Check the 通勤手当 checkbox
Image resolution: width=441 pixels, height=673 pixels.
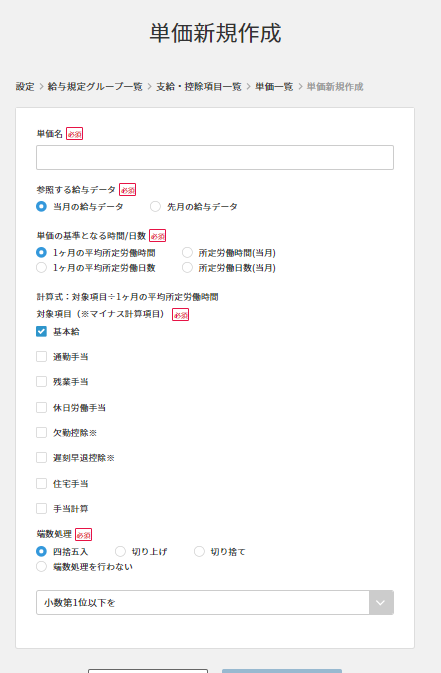click(41, 357)
